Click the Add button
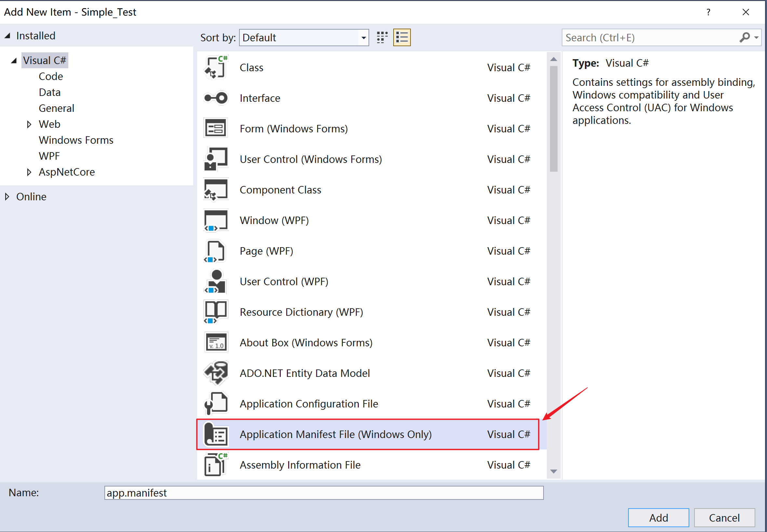The image size is (767, 532). (658, 517)
